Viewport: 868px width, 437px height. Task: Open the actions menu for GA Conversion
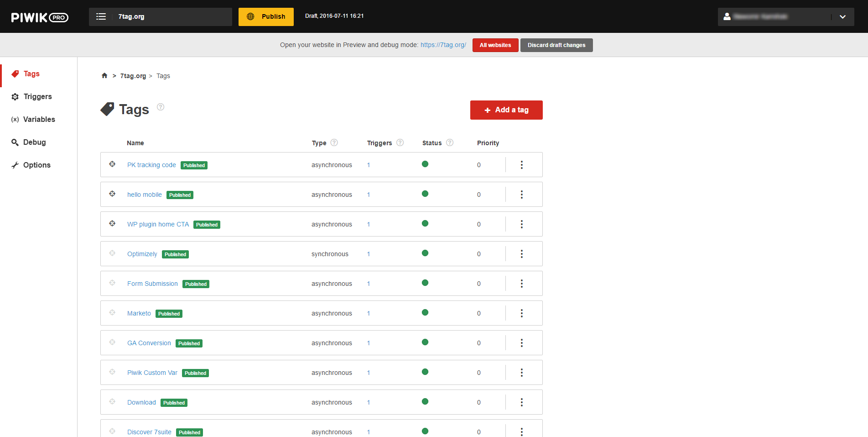[522, 342]
